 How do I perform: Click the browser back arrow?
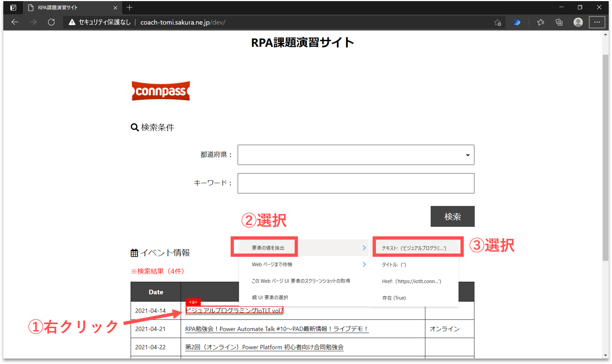click(15, 22)
